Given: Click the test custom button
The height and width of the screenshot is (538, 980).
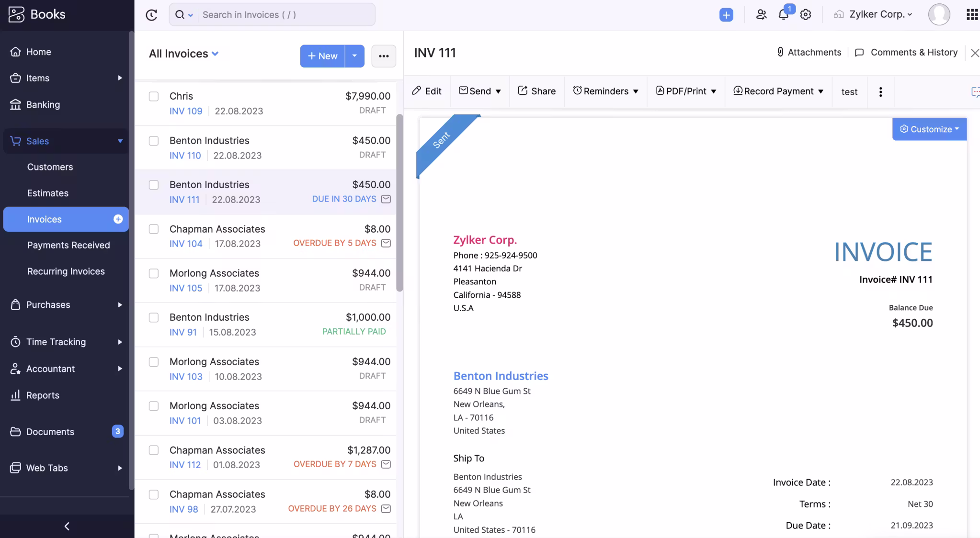Looking at the screenshot, I should (x=849, y=91).
